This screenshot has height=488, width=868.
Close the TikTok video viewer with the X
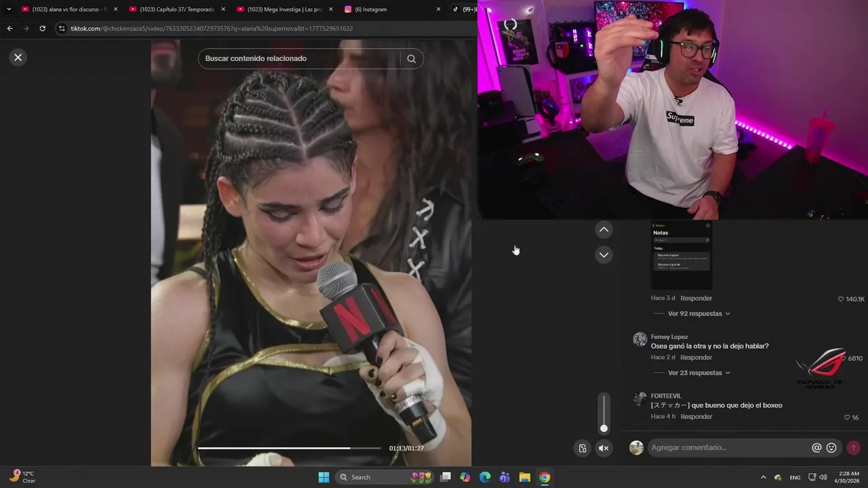pos(18,58)
